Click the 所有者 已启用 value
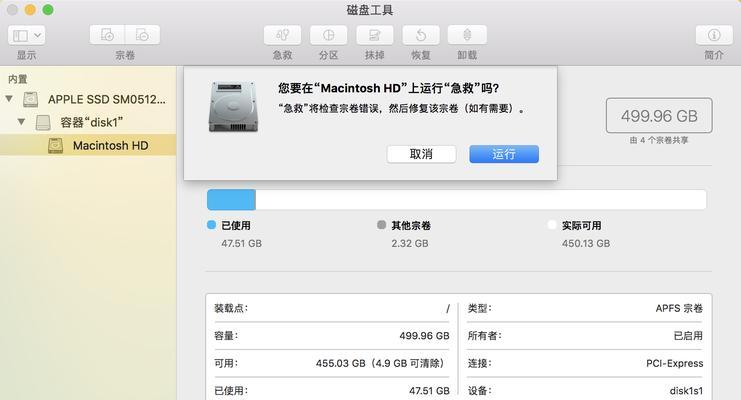The width and height of the screenshot is (741, 400). coord(688,336)
